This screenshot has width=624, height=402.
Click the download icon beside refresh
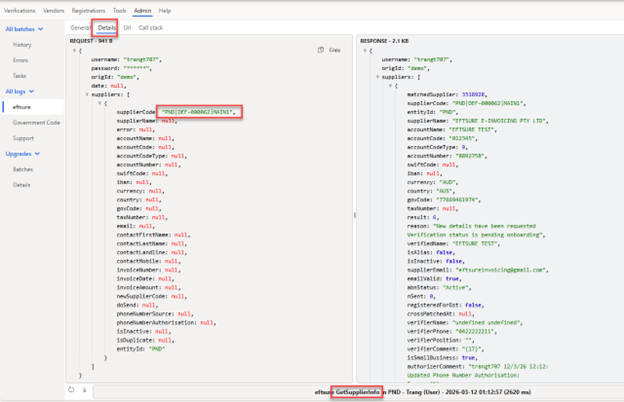(x=84, y=389)
